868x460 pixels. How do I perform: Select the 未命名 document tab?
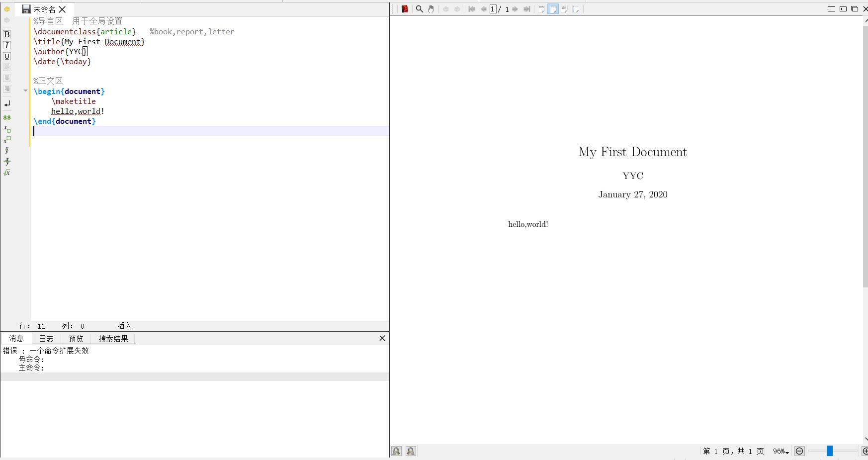pyautogui.click(x=44, y=9)
